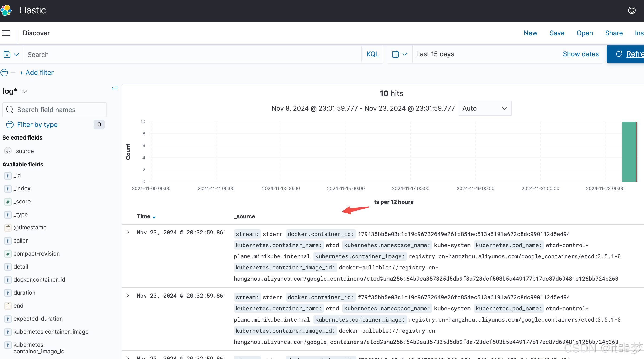Screen dimensions: 644x359
Task: Click the _type text type icon
Action: tap(8, 214)
